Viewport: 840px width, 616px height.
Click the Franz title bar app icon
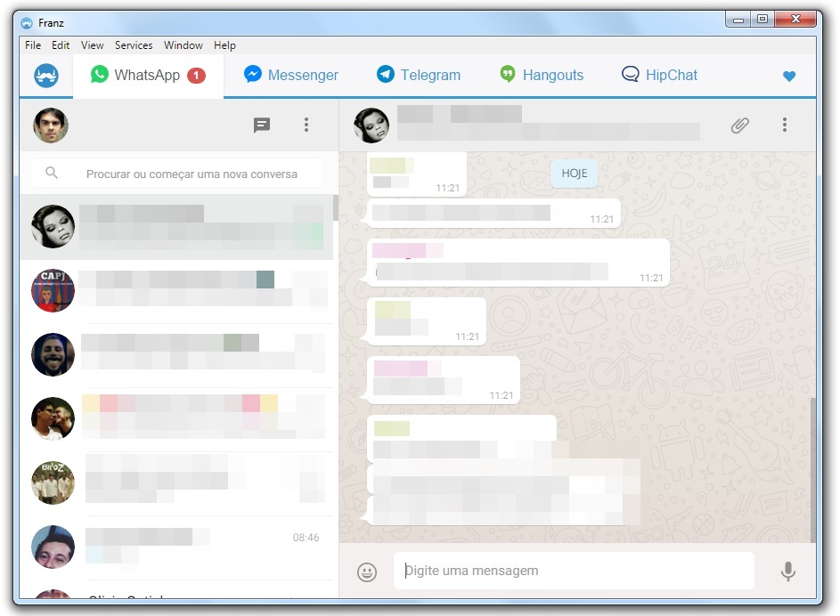[27, 23]
